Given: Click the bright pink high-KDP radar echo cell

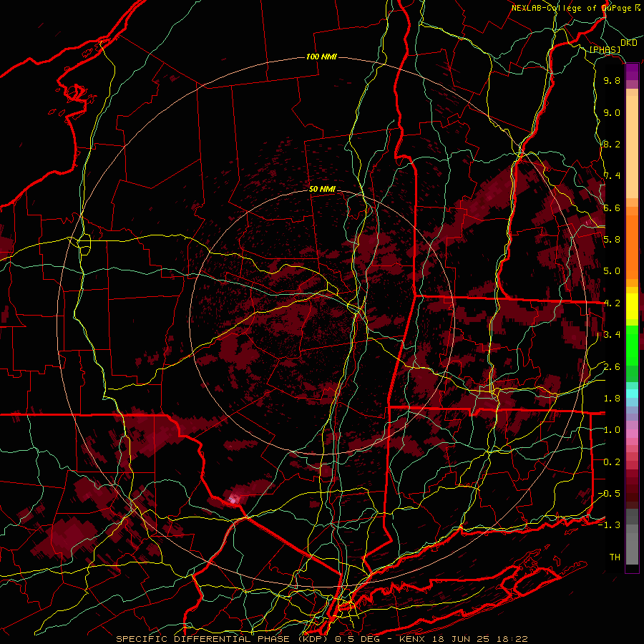Looking at the screenshot, I should tap(234, 499).
